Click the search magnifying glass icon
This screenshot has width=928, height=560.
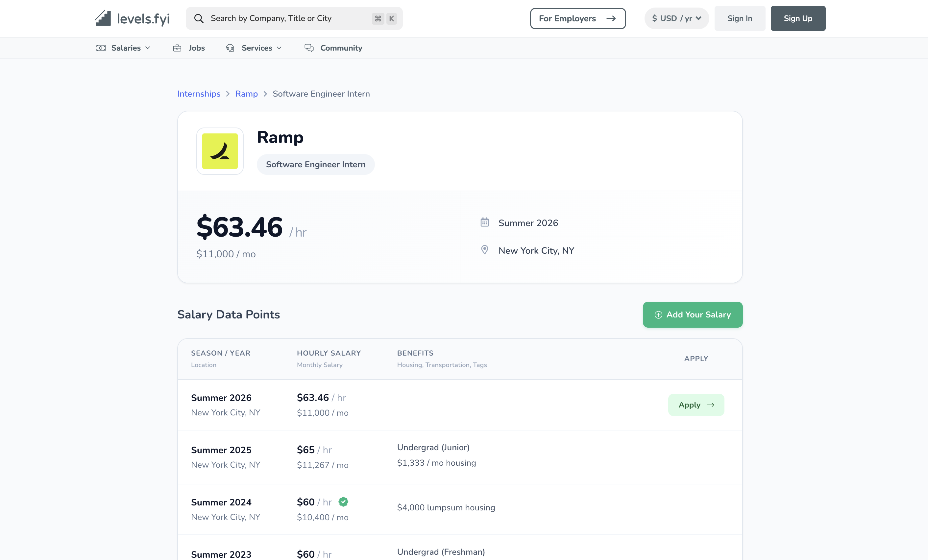click(x=199, y=18)
